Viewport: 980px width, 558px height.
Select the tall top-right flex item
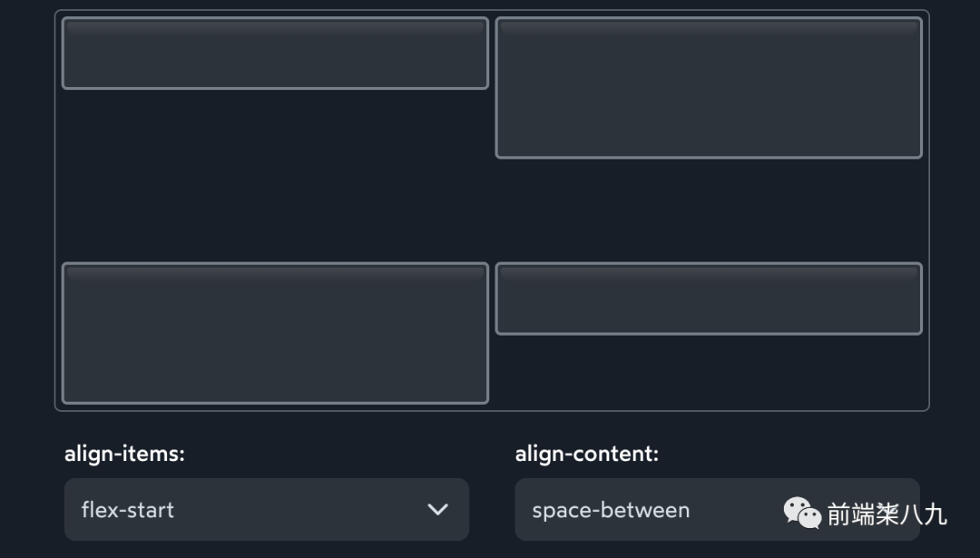[x=709, y=87]
